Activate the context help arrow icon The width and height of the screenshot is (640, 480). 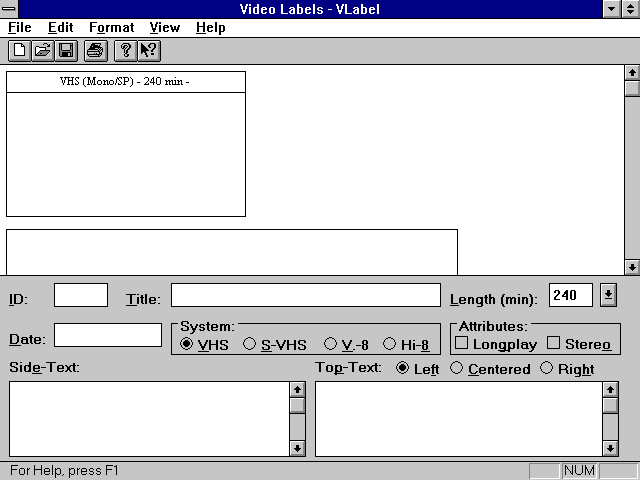coord(149,50)
